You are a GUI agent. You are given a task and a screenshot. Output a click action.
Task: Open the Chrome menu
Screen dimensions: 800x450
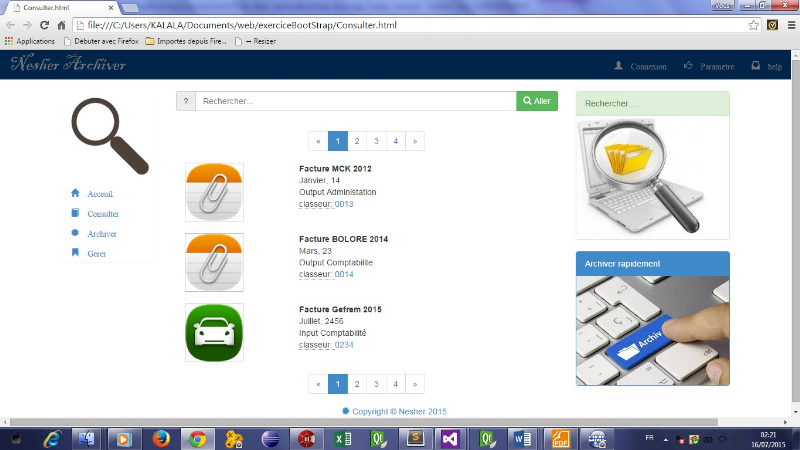(792, 25)
